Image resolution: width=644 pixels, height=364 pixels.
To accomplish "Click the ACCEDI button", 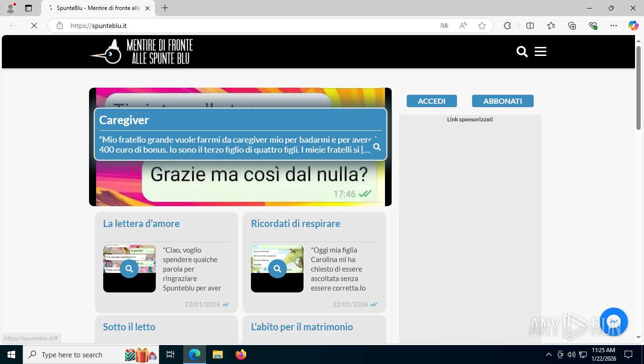I will [x=432, y=101].
